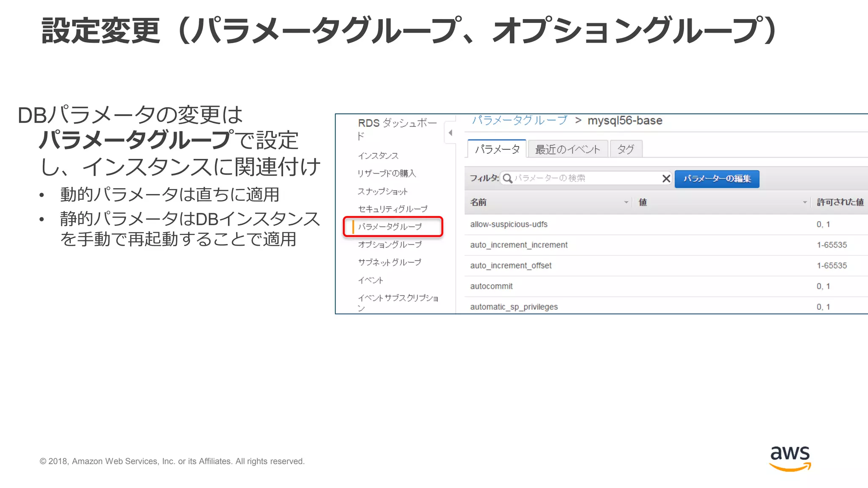Select highlighted パラメータグループ sidebar item
Screen dimensions: 868x488
[x=390, y=227]
